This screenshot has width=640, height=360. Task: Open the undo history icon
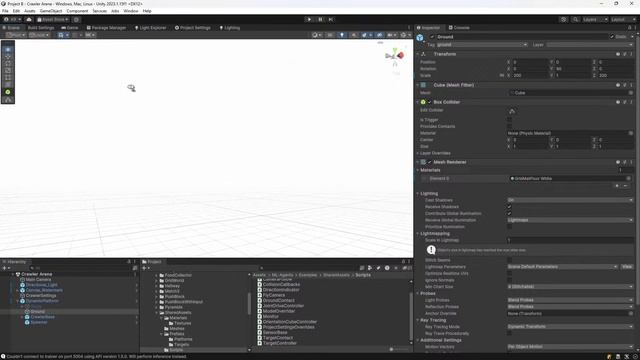[564, 19]
